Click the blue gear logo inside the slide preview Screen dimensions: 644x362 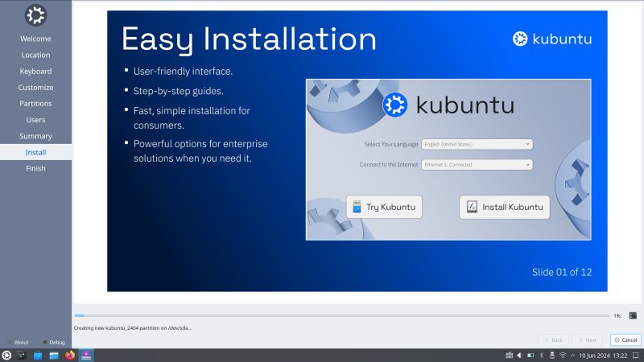click(x=395, y=105)
